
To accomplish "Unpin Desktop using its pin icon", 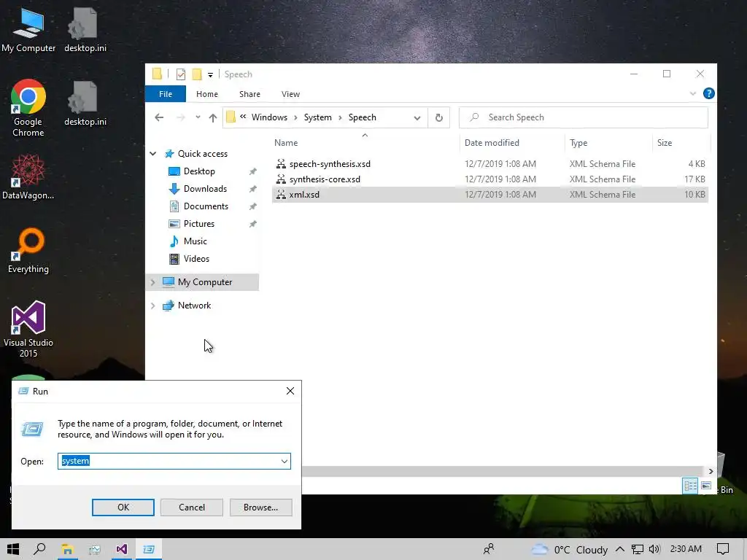I will pyautogui.click(x=252, y=171).
